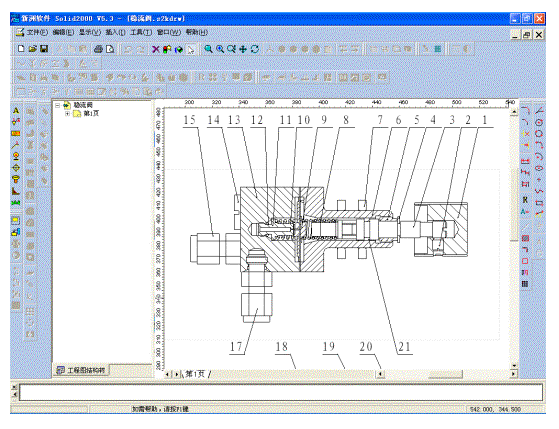Screen dimensions: 559x429
Task: Click the zoom window icon
Action: pos(232,49)
